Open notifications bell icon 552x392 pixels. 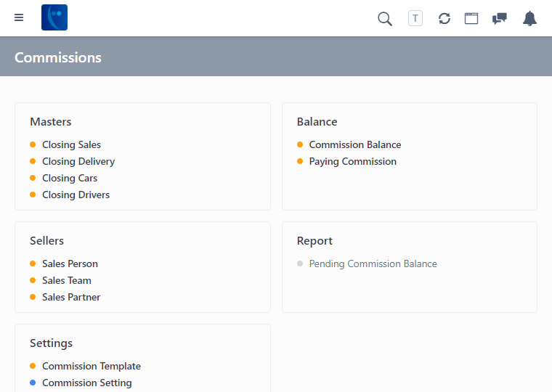point(530,18)
